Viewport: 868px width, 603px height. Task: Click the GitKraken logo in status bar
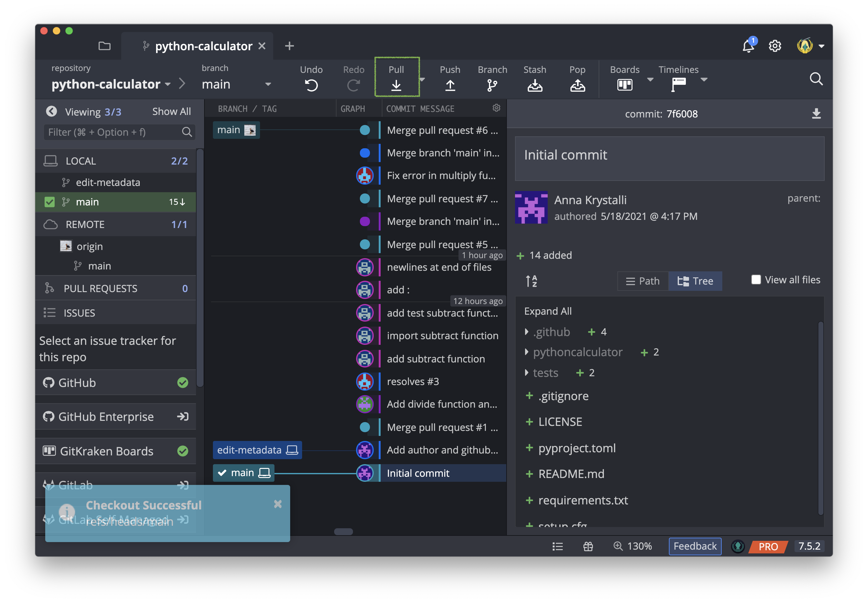coord(737,546)
